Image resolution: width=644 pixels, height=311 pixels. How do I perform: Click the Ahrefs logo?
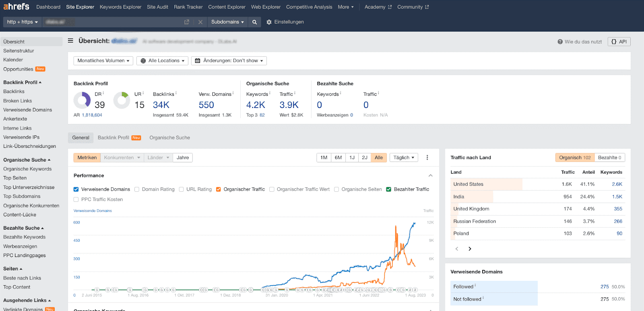(x=17, y=6)
